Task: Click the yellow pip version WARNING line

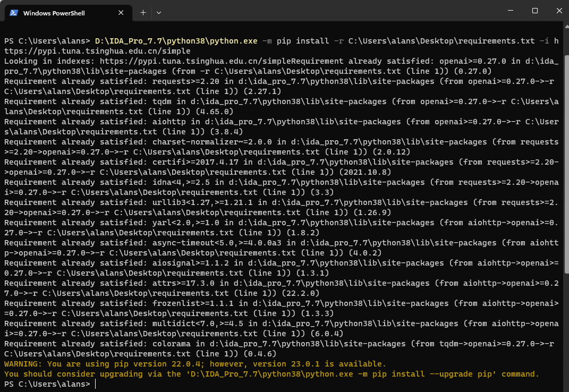Action: pyautogui.click(x=195, y=364)
